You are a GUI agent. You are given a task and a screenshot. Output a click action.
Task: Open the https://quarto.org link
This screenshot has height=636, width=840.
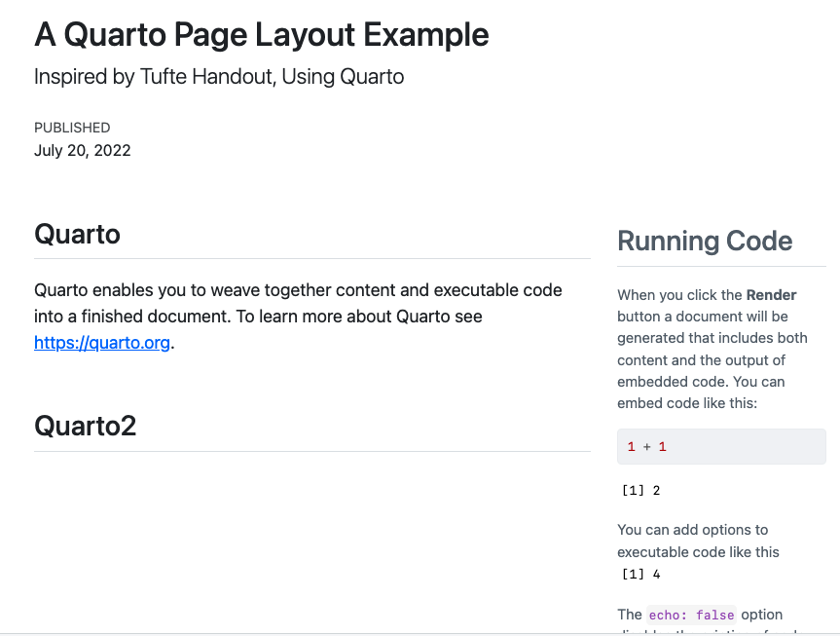(102, 343)
